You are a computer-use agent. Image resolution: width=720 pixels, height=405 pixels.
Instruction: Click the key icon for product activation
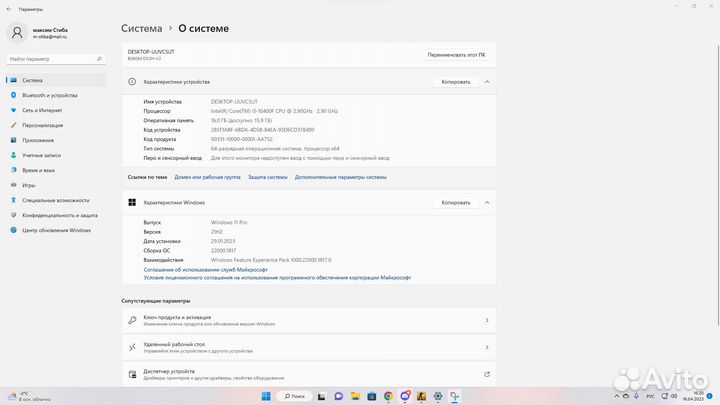[x=132, y=321]
